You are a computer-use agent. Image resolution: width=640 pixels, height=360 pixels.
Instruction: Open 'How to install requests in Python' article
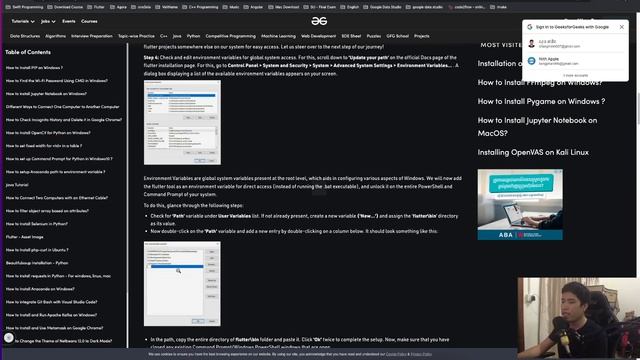(x=58, y=276)
